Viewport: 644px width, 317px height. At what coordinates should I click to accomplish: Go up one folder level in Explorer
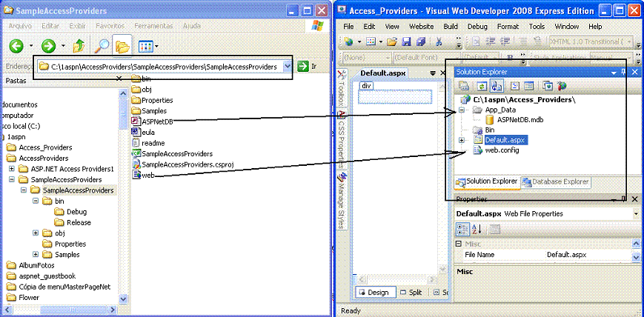click(x=79, y=46)
